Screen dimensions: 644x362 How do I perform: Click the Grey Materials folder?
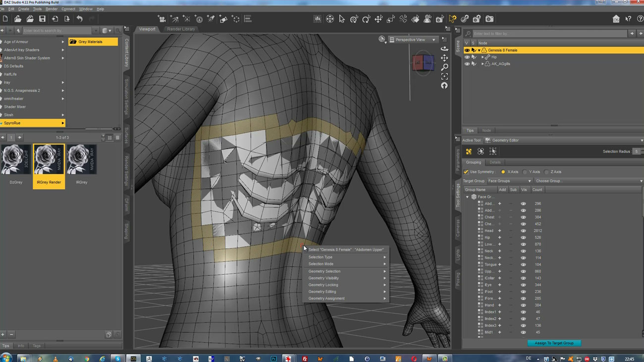93,42
